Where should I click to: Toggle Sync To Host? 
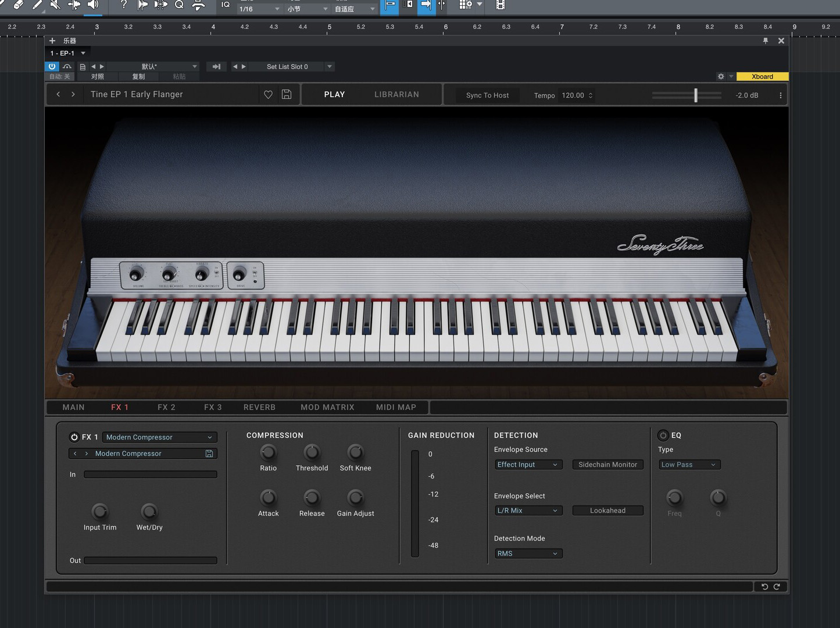click(487, 95)
